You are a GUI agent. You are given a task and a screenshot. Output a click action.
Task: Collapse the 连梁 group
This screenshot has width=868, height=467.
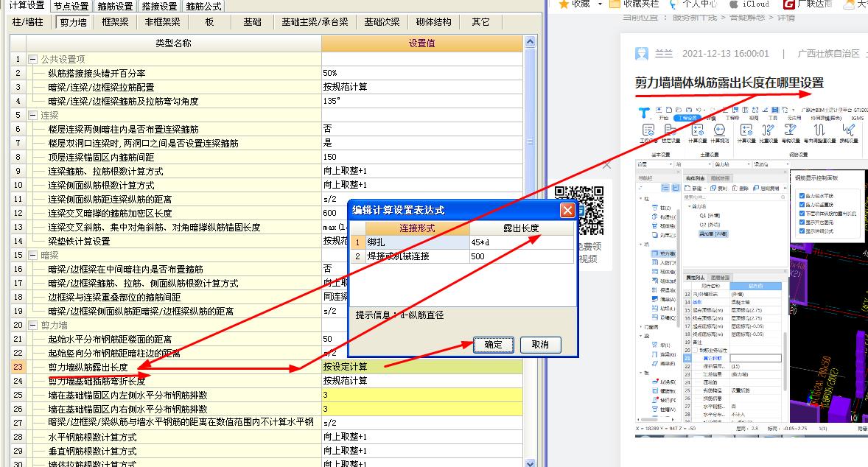point(32,115)
